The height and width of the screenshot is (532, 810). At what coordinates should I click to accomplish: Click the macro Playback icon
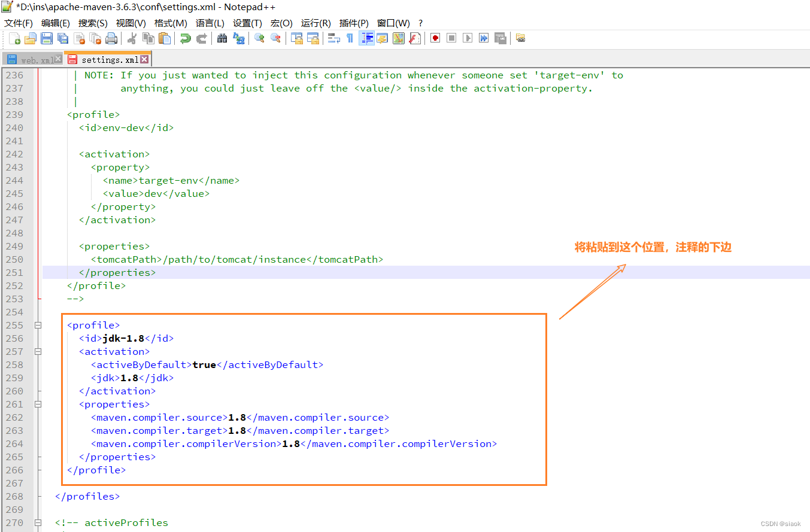coord(468,38)
